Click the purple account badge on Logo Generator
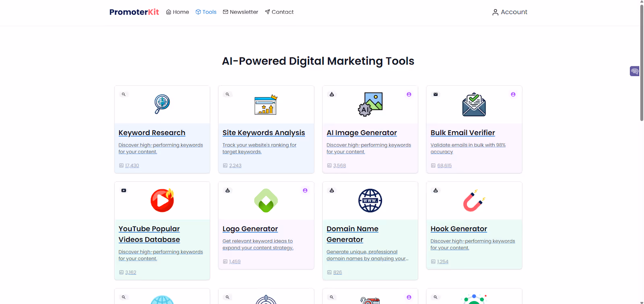 (x=305, y=191)
